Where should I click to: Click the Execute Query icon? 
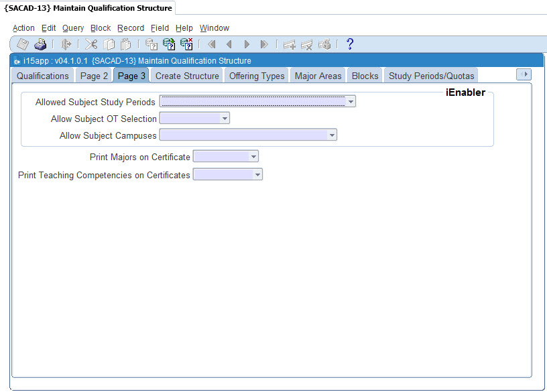coord(169,45)
